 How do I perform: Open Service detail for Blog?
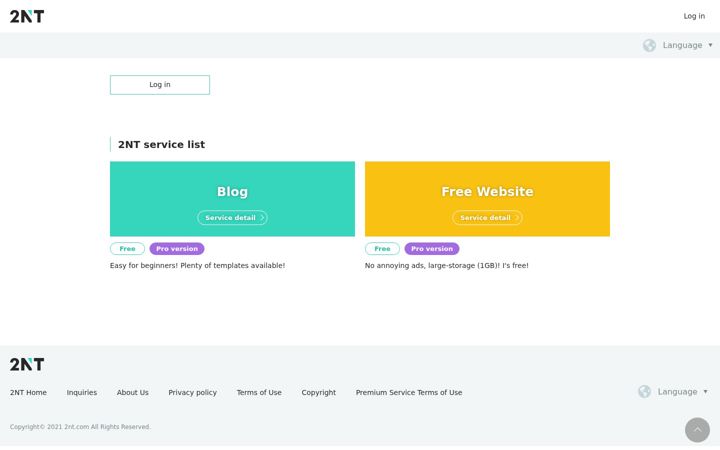[x=232, y=218]
